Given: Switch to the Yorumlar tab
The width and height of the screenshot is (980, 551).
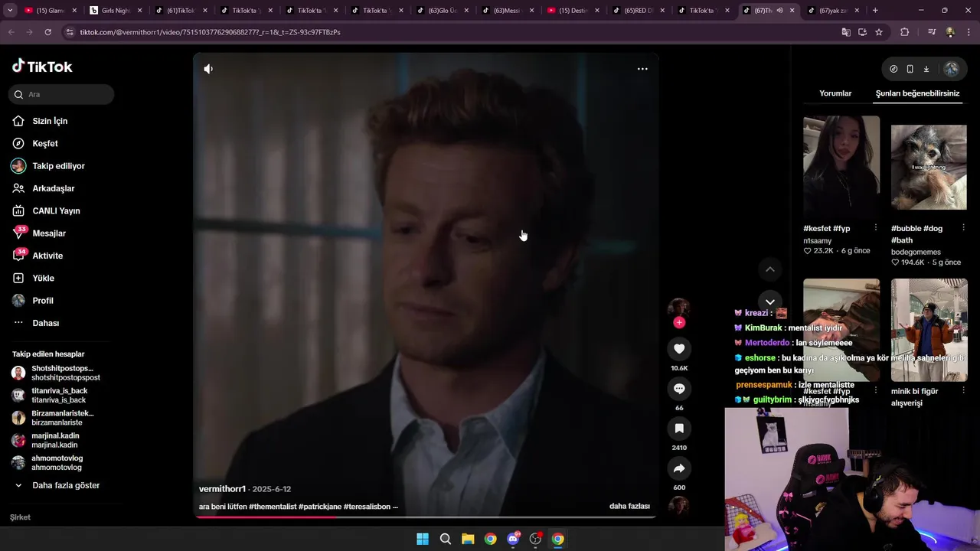Looking at the screenshot, I should pyautogui.click(x=835, y=93).
